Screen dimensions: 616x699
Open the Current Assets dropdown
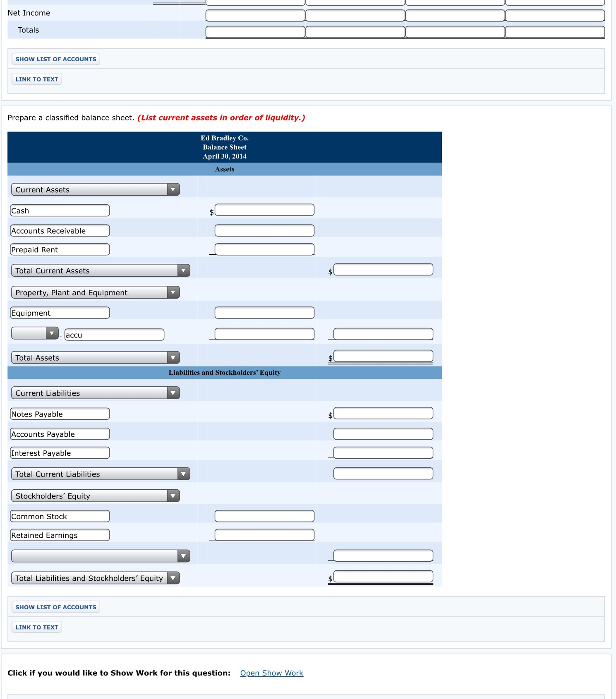coord(96,189)
